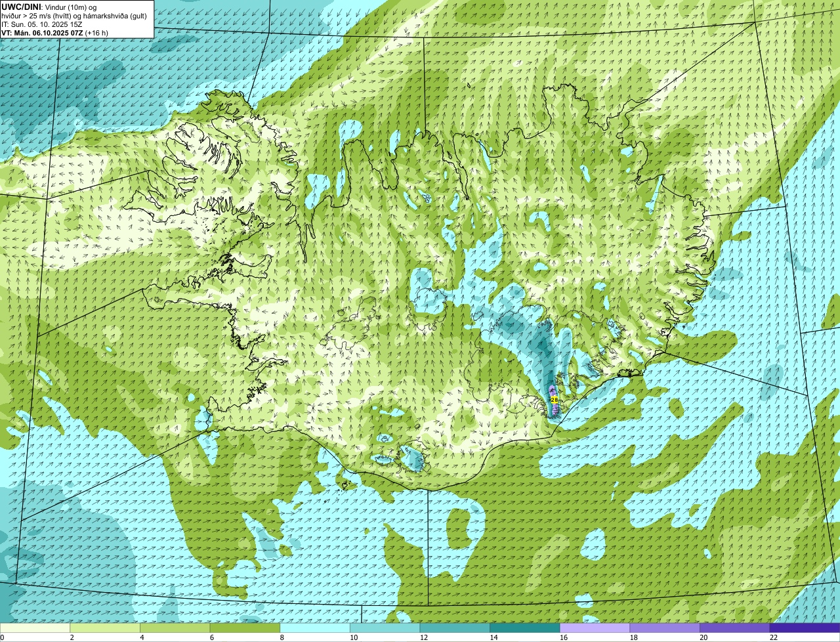Click the light lavender 16–18 m/s legend swatch
The width and height of the screenshot is (840, 642).
coord(595,628)
